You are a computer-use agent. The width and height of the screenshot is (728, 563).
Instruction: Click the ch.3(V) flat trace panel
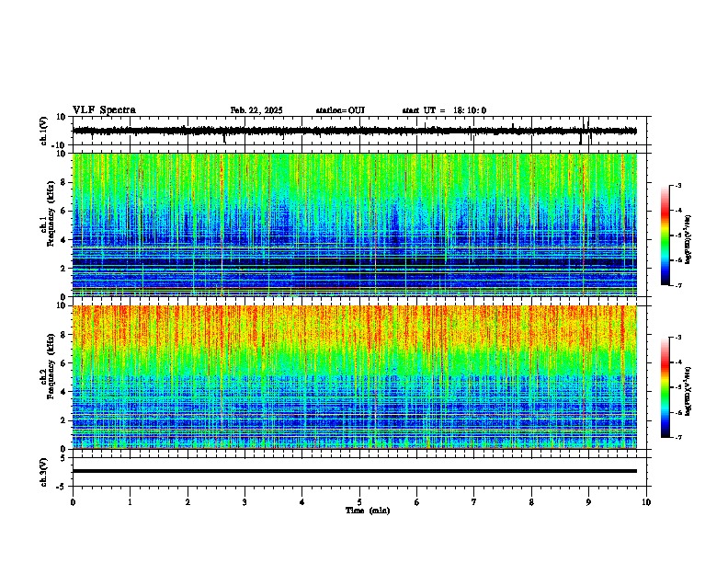point(359,472)
